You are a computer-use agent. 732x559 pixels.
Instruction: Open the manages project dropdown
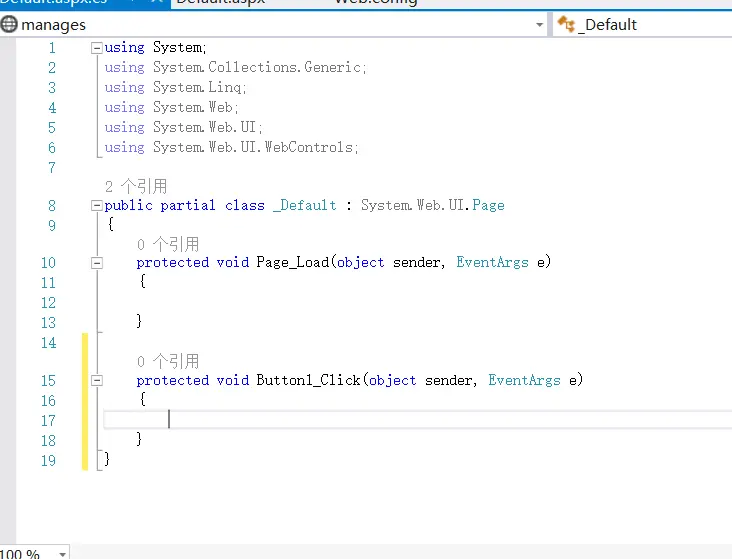539,25
